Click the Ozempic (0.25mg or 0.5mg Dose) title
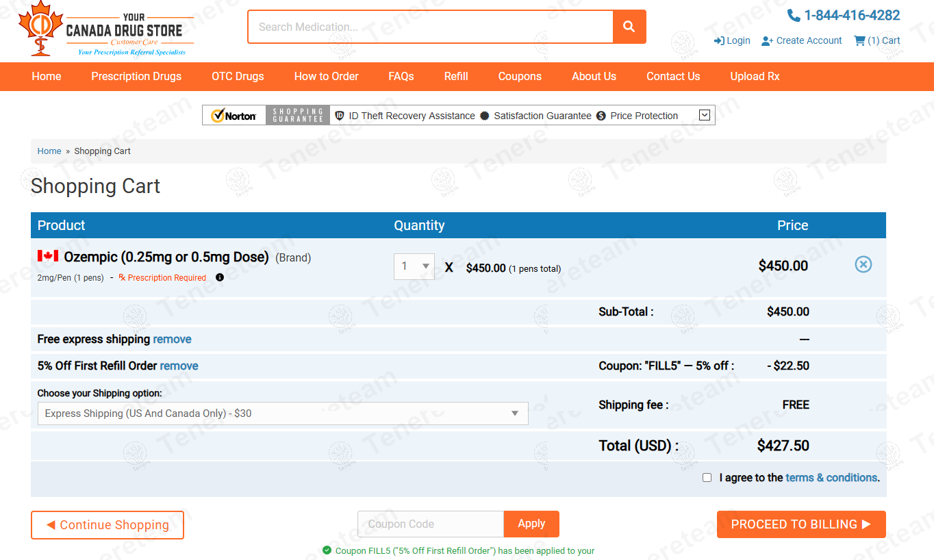934x560 pixels. [166, 257]
